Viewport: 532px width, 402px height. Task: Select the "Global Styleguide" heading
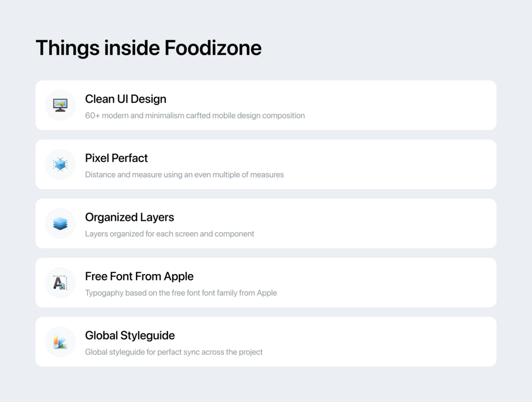(x=130, y=336)
